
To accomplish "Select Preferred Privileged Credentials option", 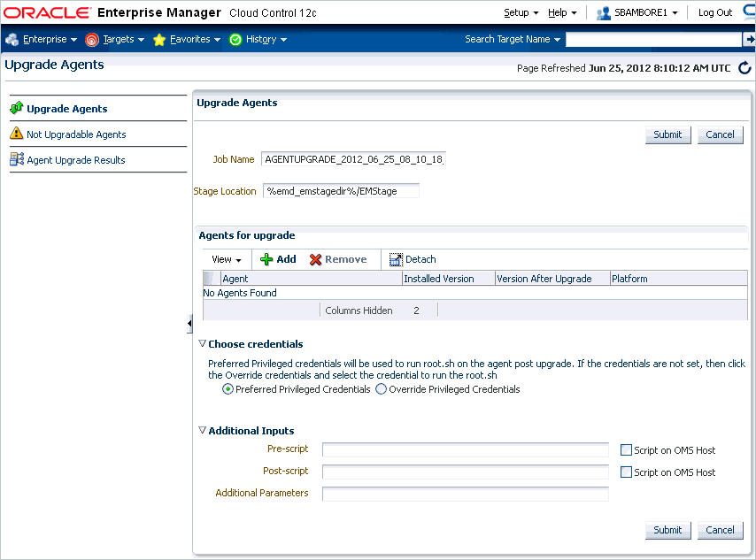I will pos(228,389).
